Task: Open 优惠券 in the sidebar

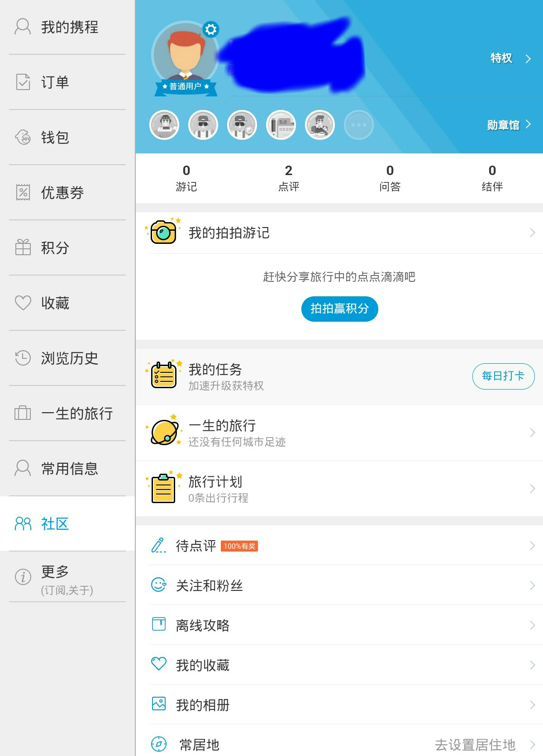Action: tap(67, 193)
